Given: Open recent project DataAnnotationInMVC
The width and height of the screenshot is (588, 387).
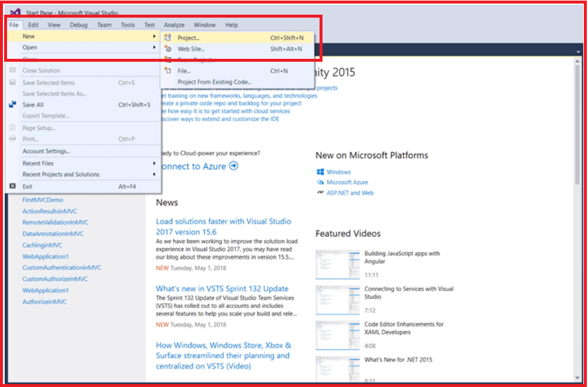Looking at the screenshot, I should (53, 233).
